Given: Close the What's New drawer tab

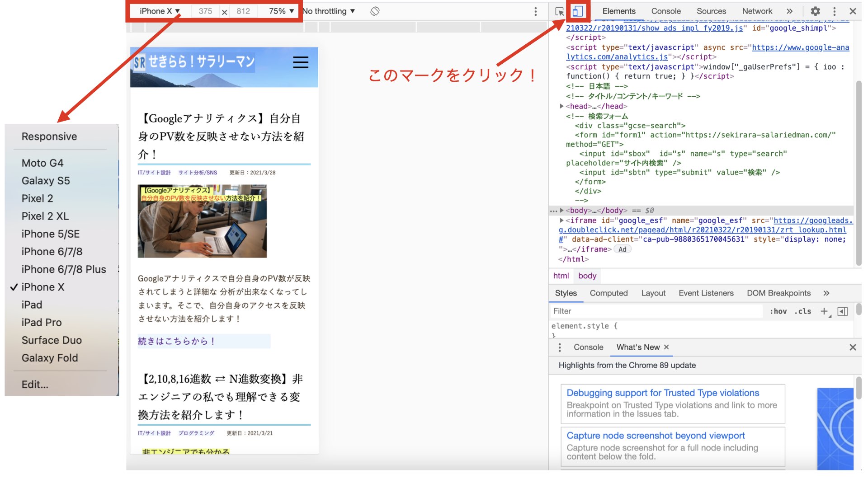Looking at the screenshot, I should [x=666, y=347].
